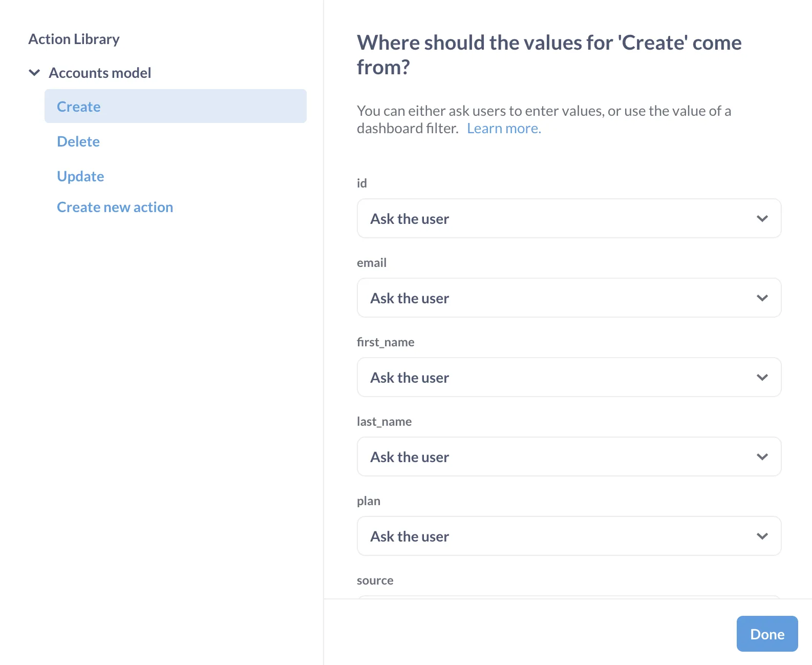Open the first_name 'Ask the user' dropdown
Screen dimensions: 812x665
click(568, 378)
